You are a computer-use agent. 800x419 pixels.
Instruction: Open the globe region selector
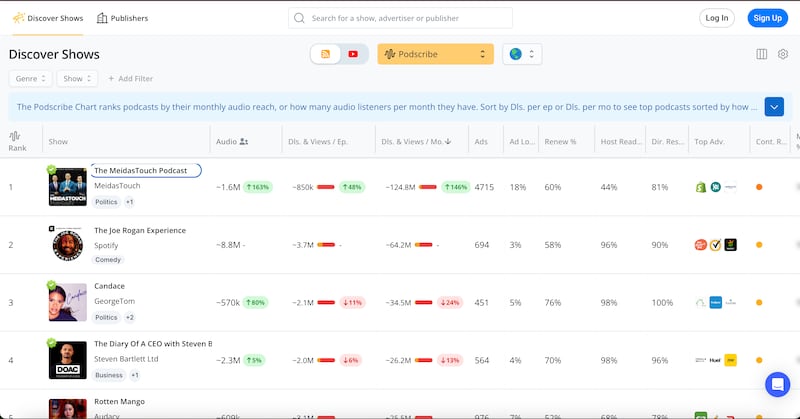pos(522,54)
